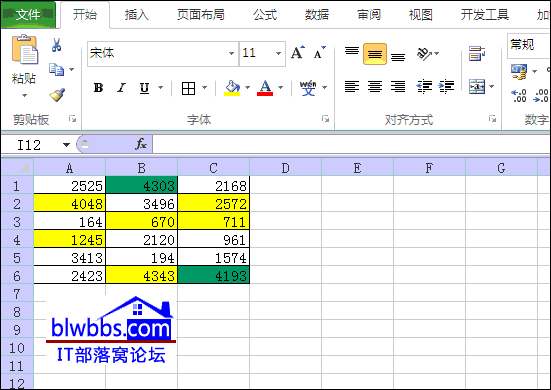
Task: Toggle middle vertical alignment
Action: click(x=375, y=54)
